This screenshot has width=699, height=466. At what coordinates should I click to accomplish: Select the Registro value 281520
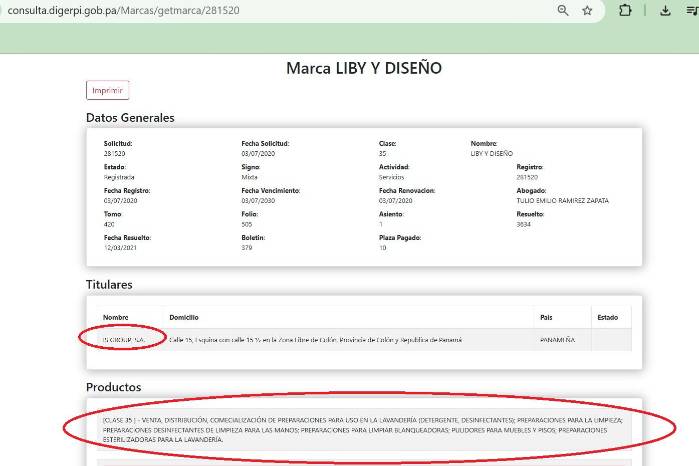click(527, 177)
